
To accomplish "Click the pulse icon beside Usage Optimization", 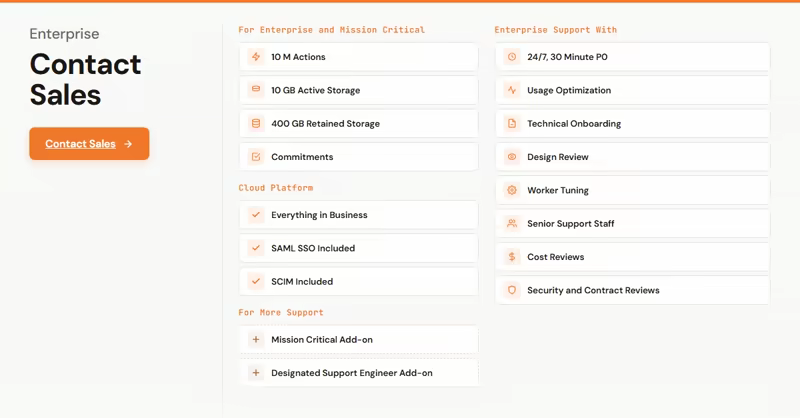I will [512, 90].
